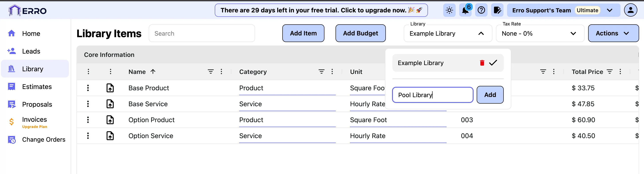Viewport: 644px width, 174px height.
Task: Expand the Tax Rate dropdown
Action: 573,33
